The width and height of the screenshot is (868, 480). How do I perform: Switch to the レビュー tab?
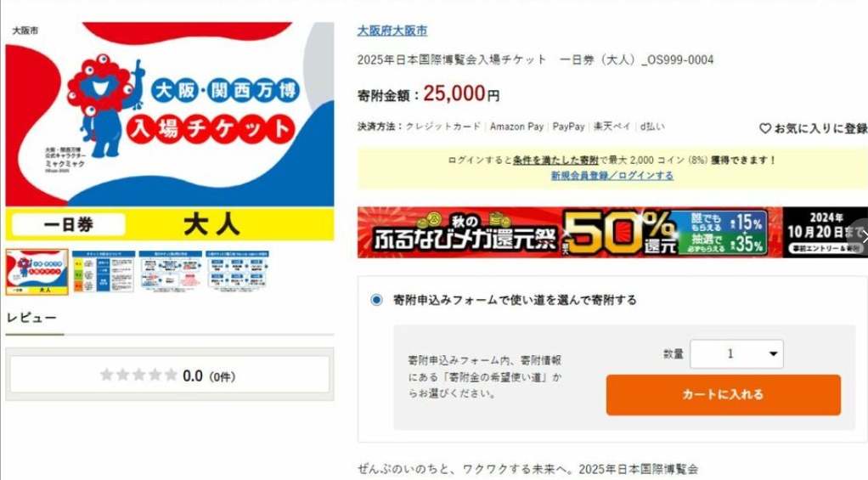31,318
